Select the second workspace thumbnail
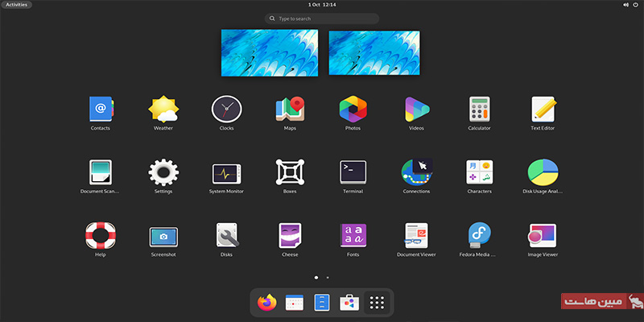 (x=374, y=53)
